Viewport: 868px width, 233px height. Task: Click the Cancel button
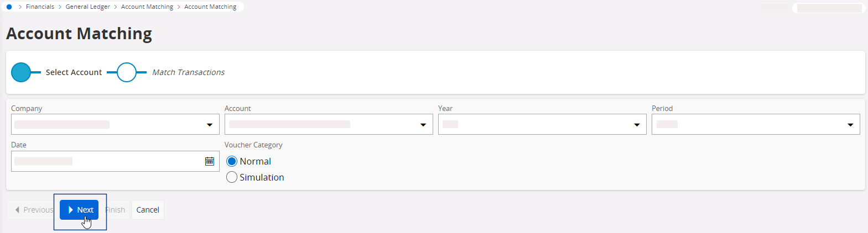tap(148, 210)
